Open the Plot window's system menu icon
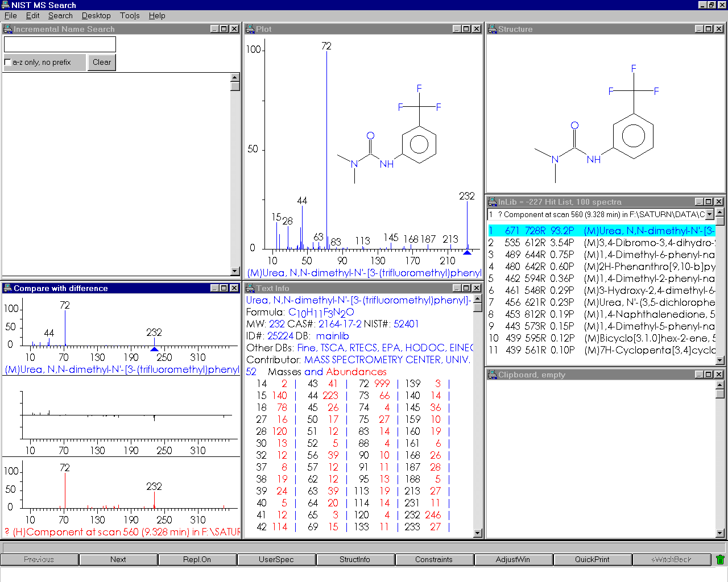728x582 pixels. [x=250, y=29]
